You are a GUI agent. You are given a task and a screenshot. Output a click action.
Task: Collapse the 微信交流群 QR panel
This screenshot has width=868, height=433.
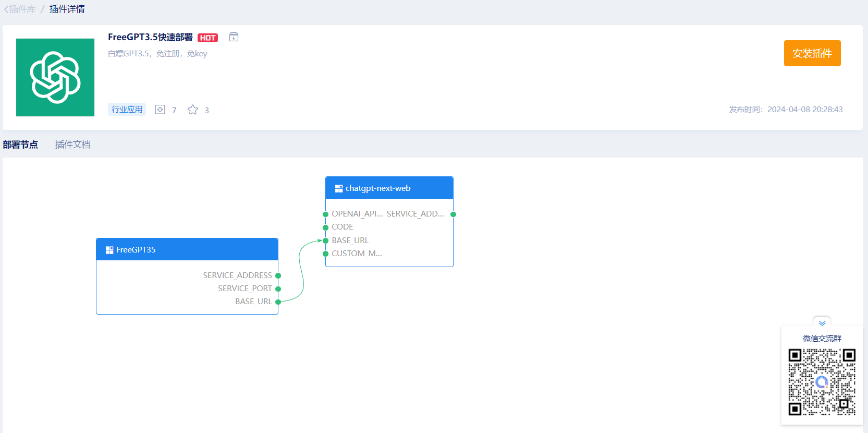click(822, 323)
